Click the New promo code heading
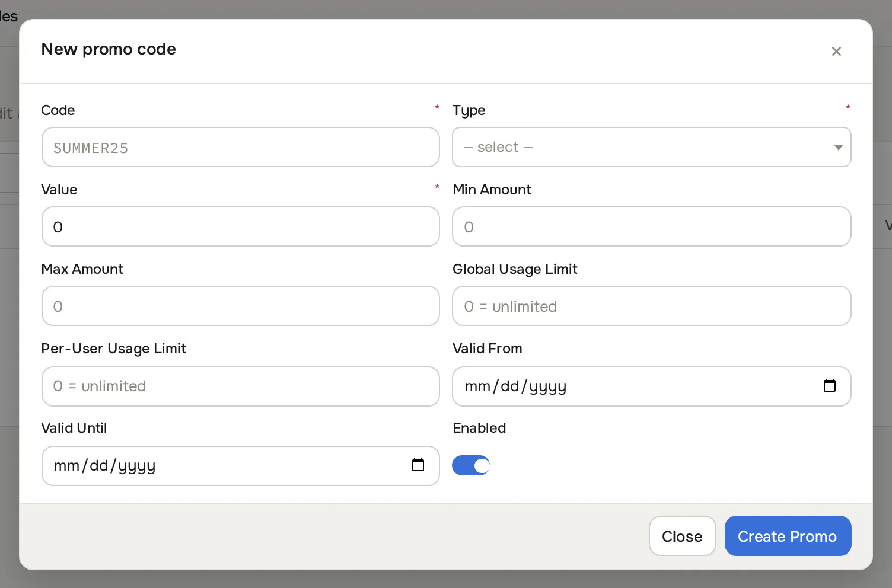The image size is (892, 588). [x=109, y=49]
